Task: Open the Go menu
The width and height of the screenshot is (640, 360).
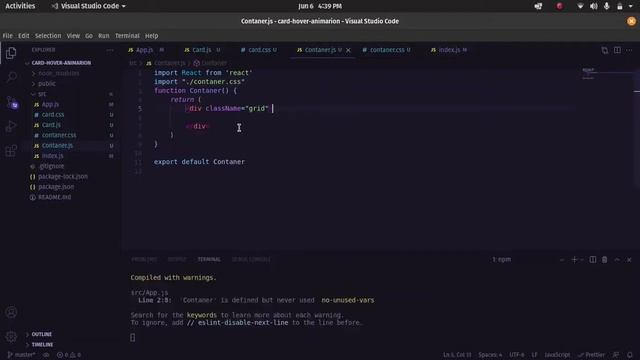Action: point(89,36)
